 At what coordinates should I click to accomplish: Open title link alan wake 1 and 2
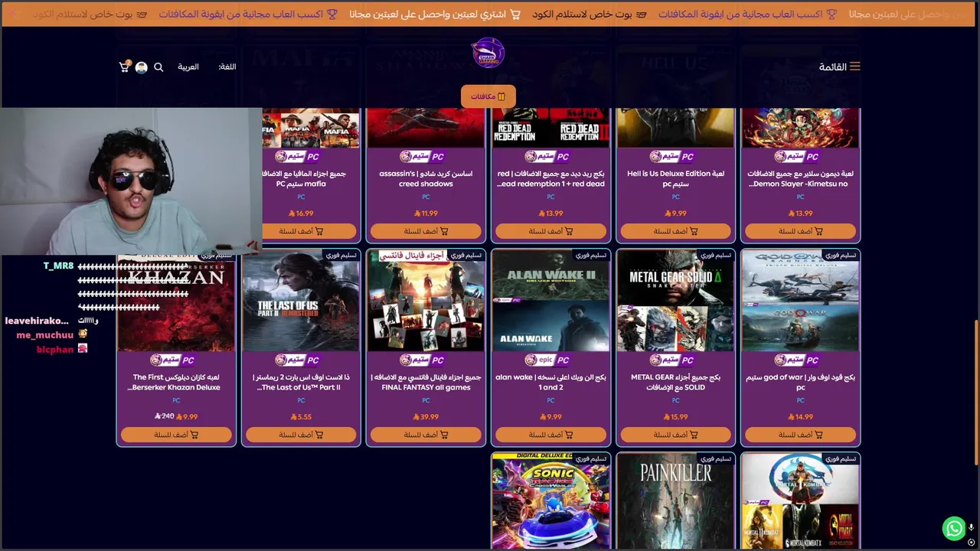pyautogui.click(x=550, y=382)
